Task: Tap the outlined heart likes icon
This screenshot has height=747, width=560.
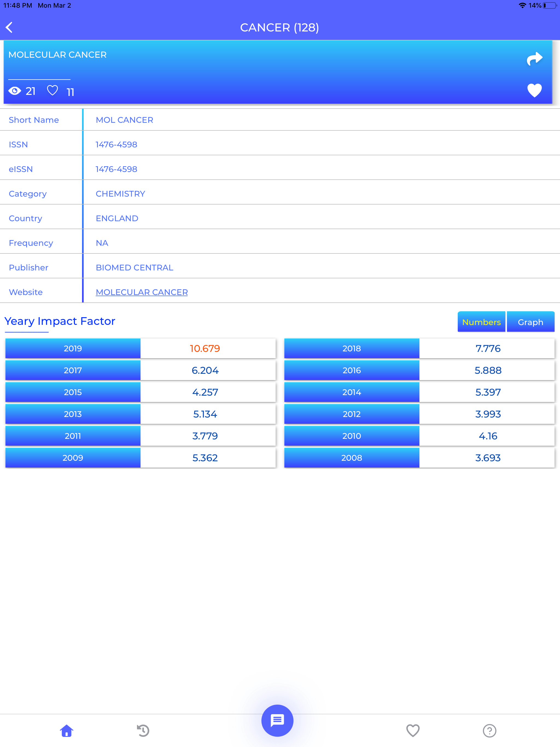Action: coord(52,90)
